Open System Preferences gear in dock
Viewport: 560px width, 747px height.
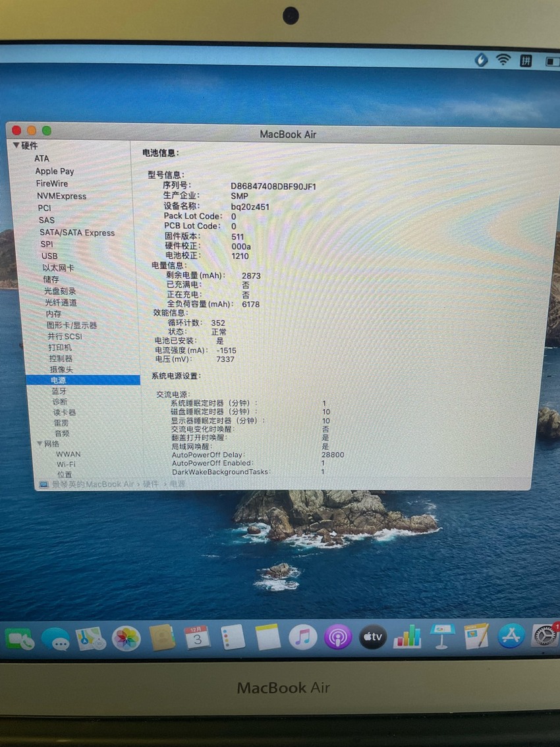point(546,636)
